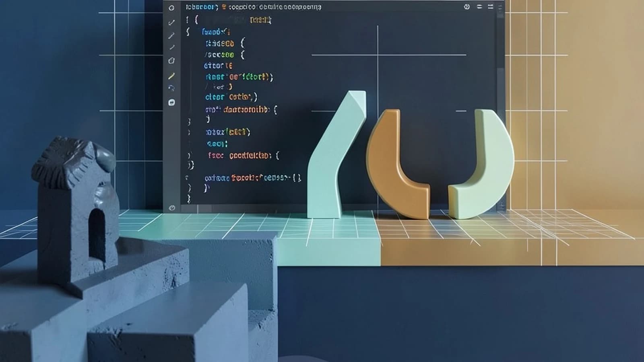This screenshot has height=362, width=644.
Task: Click the rightmost split-lines icon in the editor header
Action: [x=490, y=7]
